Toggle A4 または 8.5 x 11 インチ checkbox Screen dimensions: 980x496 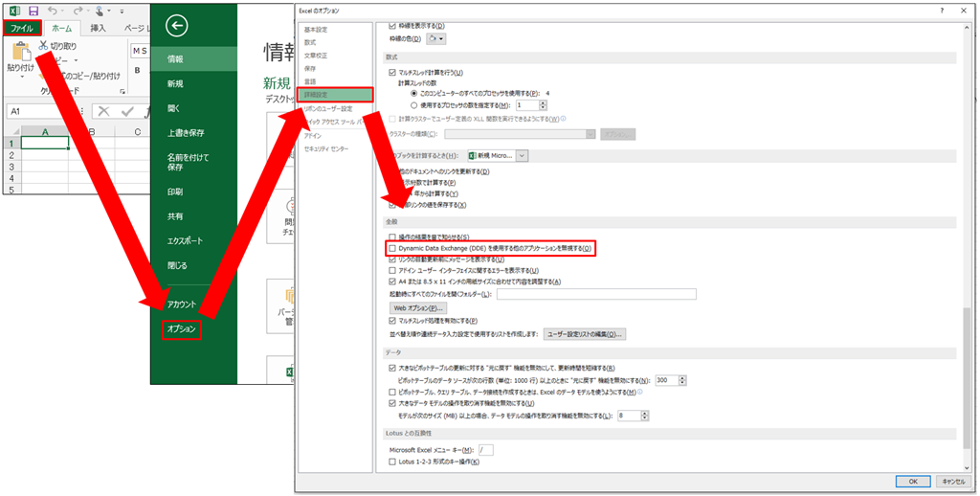click(x=392, y=282)
